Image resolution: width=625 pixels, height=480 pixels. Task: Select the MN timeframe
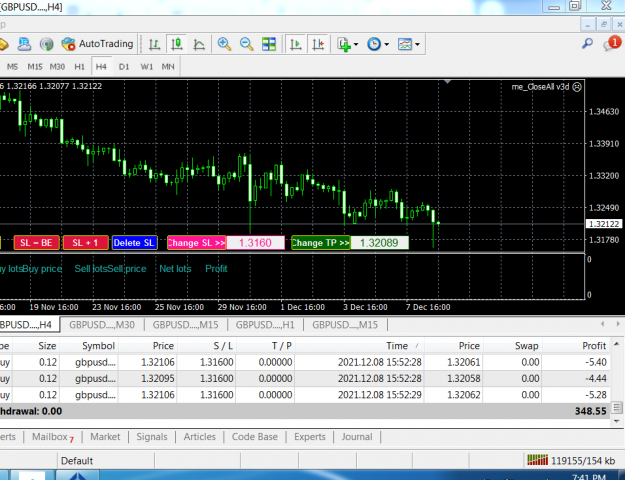pos(168,67)
